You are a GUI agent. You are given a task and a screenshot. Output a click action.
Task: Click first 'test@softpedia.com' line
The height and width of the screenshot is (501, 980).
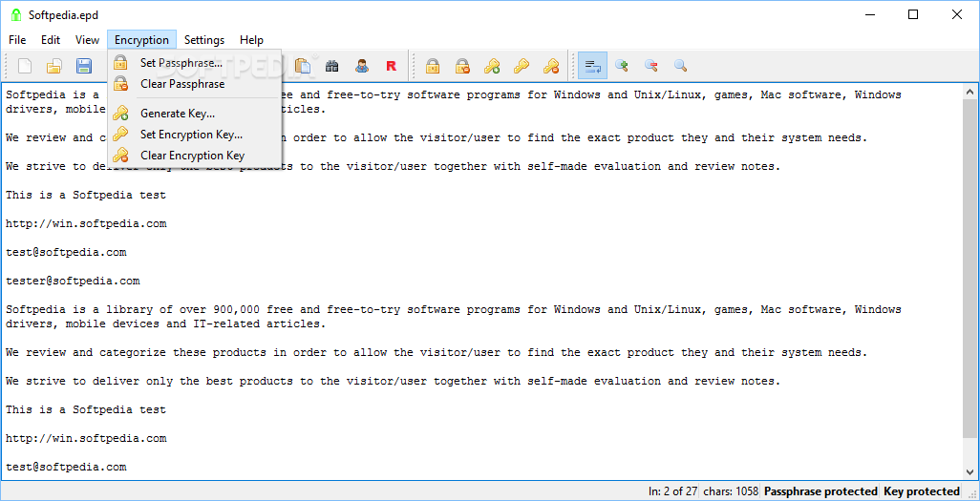[x=66, y=252]
